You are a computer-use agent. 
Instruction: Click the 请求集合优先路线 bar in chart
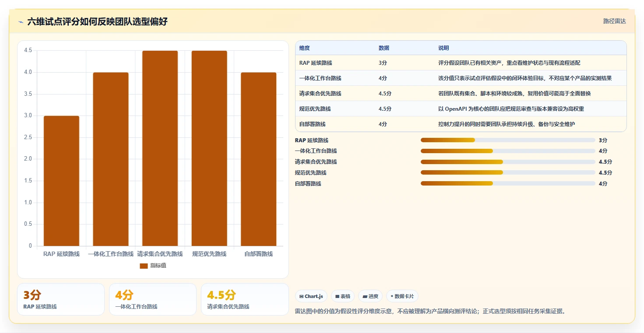click(160, 148)
